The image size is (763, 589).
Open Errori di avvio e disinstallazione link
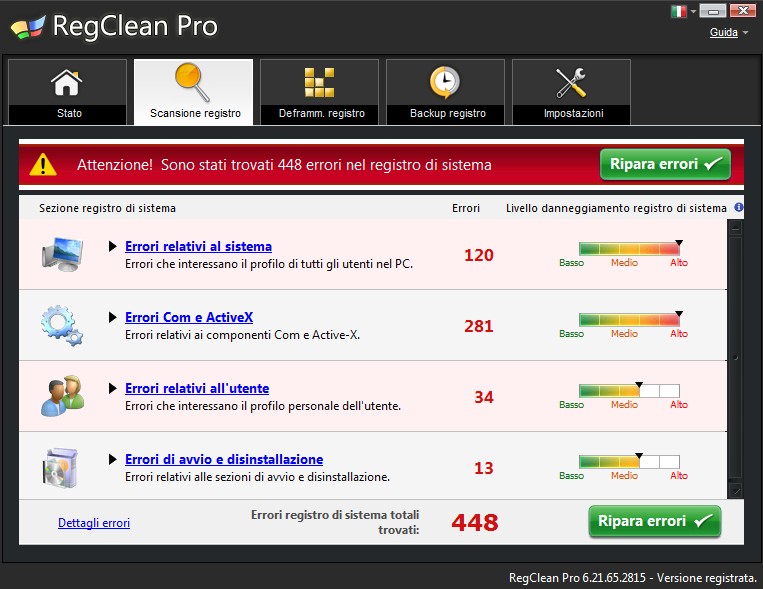[x=224, y=460]
